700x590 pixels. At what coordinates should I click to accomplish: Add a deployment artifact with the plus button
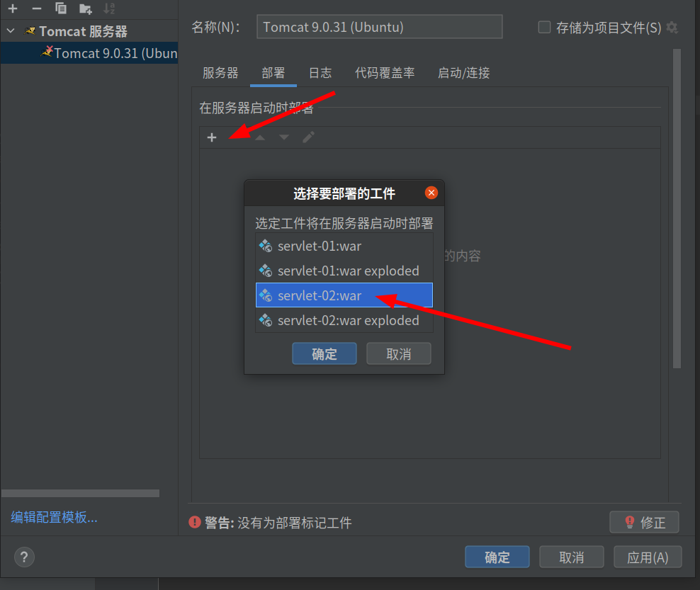coord(212,137)
